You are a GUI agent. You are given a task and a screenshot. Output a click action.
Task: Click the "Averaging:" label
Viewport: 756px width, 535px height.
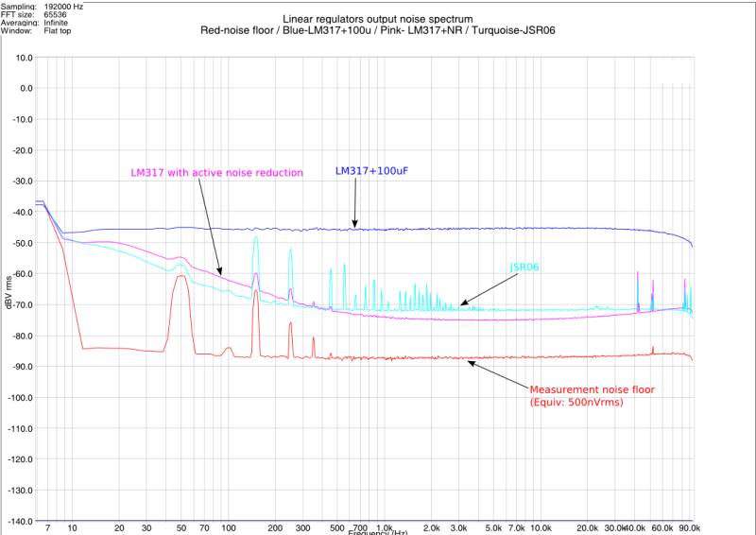point(20,23)
